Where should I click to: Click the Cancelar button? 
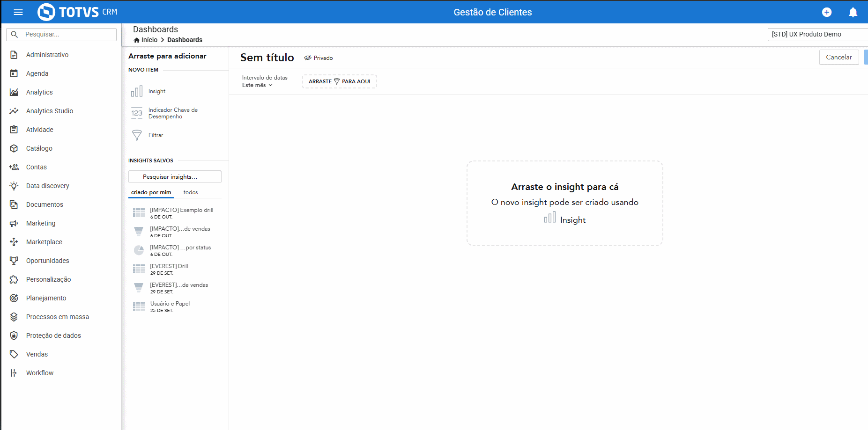coord(838,57)
